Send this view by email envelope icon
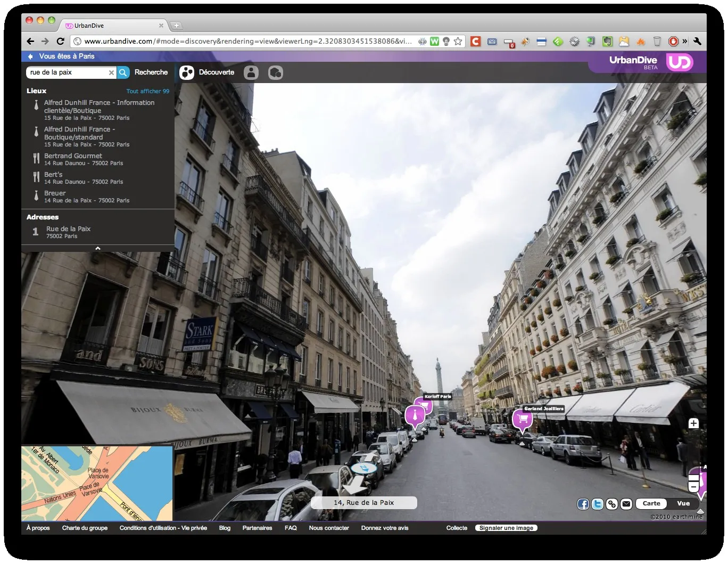Viewport: 728px width, 564px height. pos(626,504)
